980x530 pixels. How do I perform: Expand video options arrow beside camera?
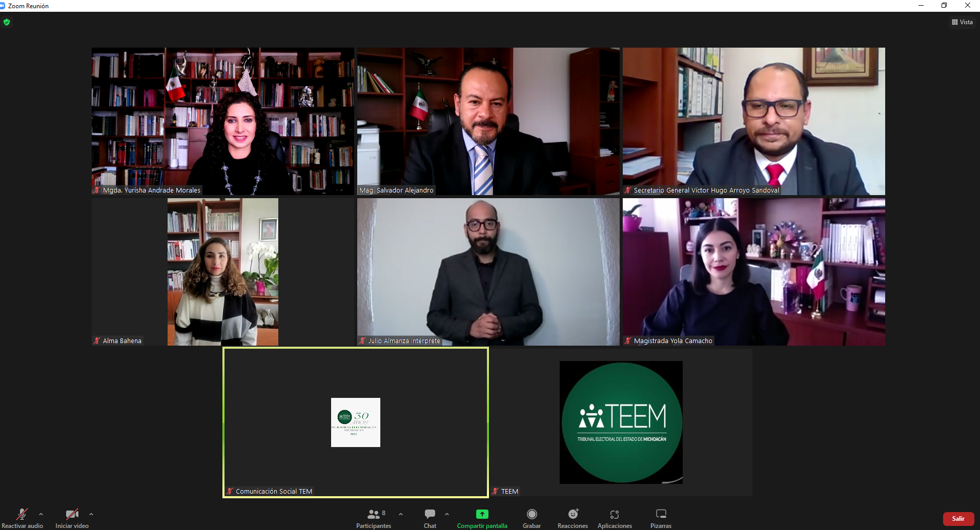click(91, 514)
